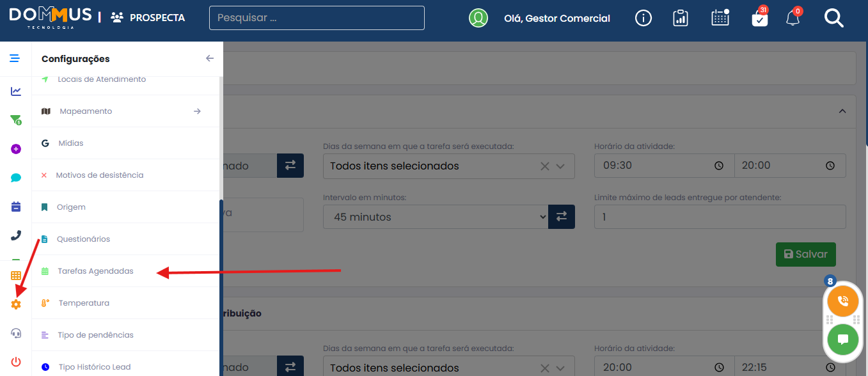Click the back arrow in Configurações header
The height and width of the screenshot is (376, 868).
pyautogui.click(x=209, y=58)
